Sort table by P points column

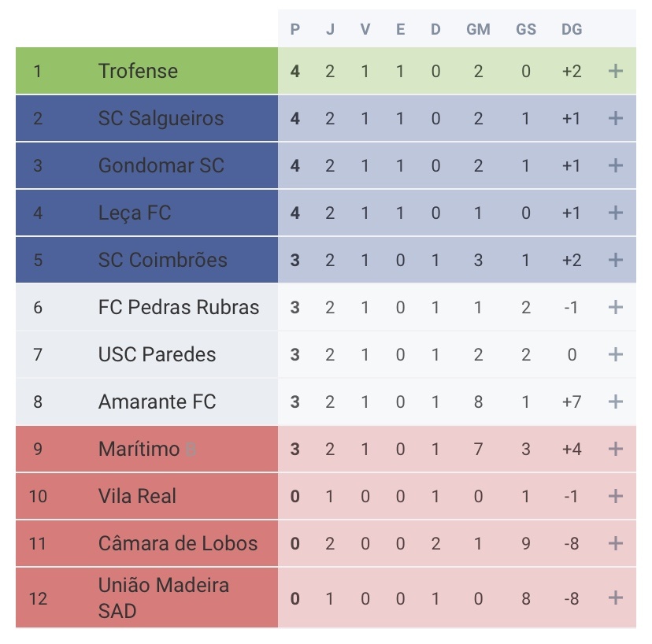295,29
